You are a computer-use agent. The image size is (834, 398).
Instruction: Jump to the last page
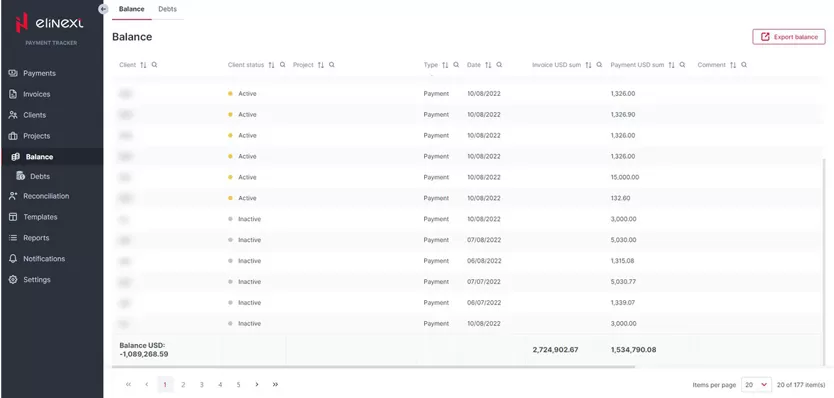(x=275, y=384)
